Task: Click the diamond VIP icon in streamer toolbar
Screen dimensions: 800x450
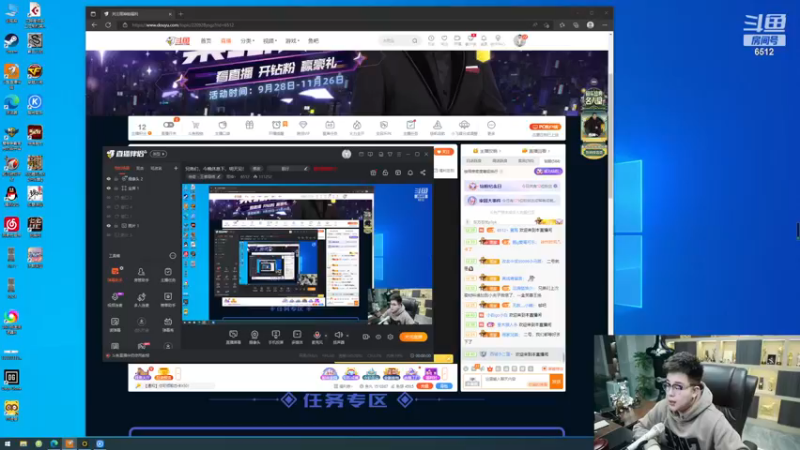Action: (x=303, y=125)
